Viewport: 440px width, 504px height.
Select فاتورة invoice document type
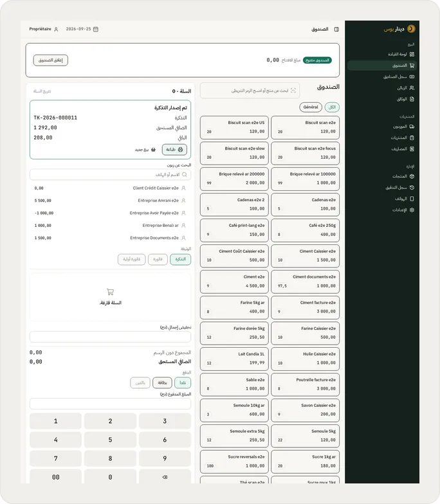point(158,259)
